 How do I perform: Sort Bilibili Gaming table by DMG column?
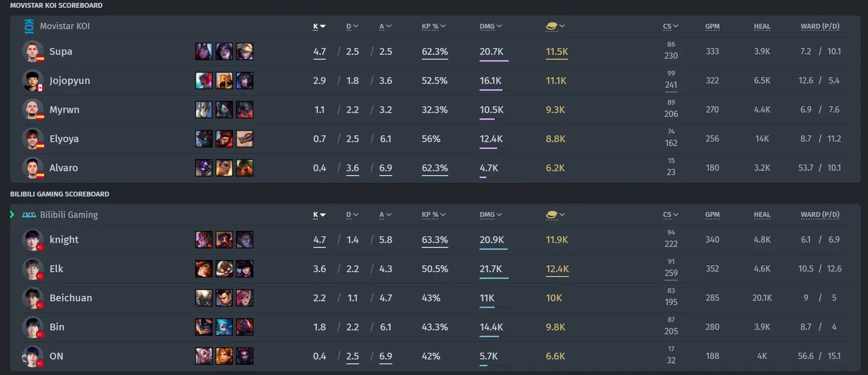[x=491, y=214]
